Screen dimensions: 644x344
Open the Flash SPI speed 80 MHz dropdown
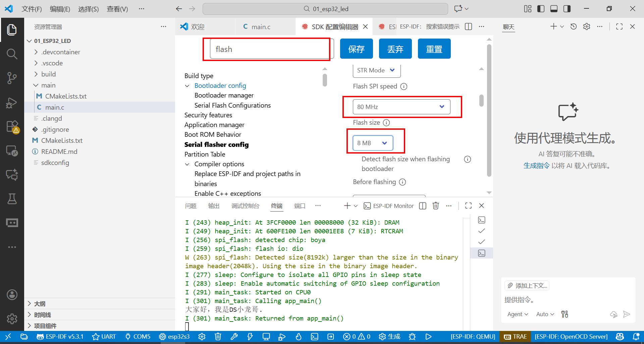tap(401, 107)
